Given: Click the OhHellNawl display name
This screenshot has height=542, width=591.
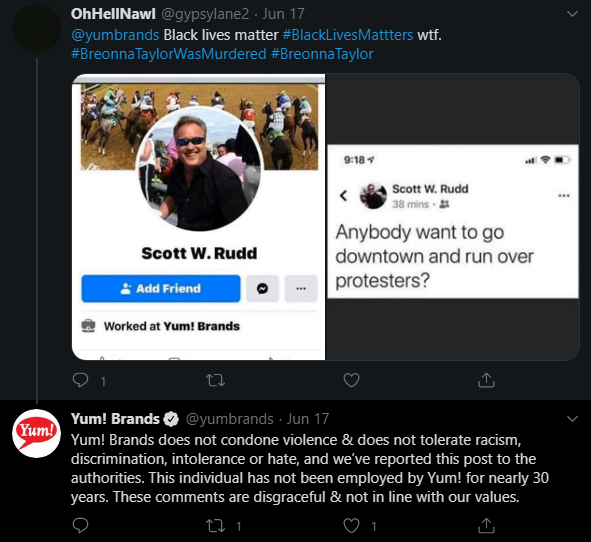Looking at the screenshot, I should (x=113, y=14).
